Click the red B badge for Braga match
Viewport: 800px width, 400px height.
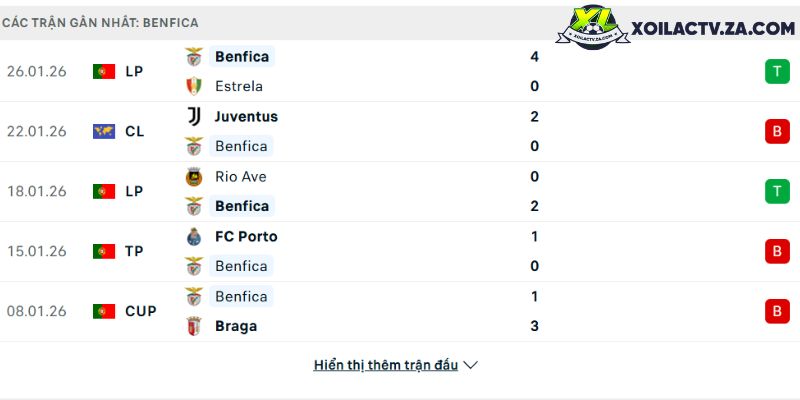(777, 311)
